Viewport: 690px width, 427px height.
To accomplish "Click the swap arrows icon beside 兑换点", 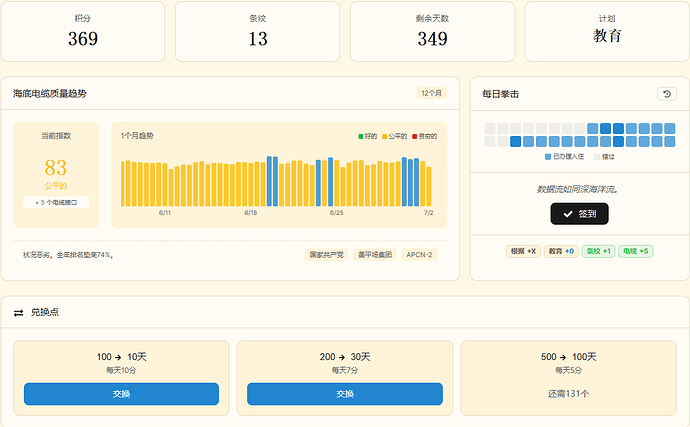I will click(18, 313).
